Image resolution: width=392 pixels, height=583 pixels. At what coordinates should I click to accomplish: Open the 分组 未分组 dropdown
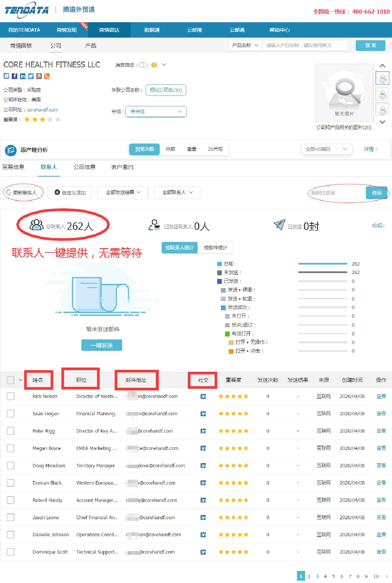coord(156,111)
